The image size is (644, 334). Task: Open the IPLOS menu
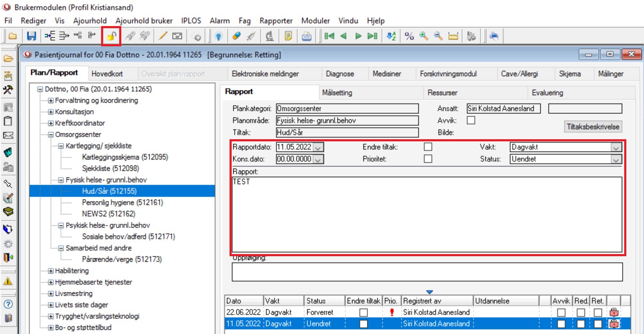click(x=191, y=21)
